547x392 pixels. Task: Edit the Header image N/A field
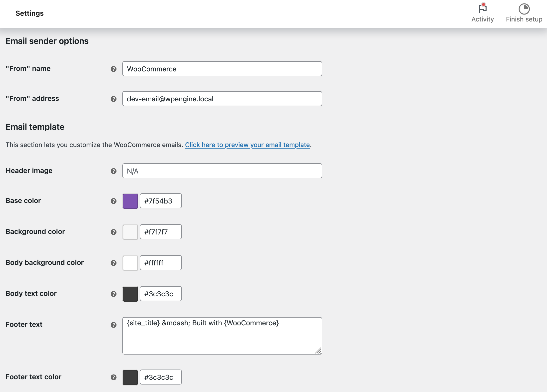[222, 171]
